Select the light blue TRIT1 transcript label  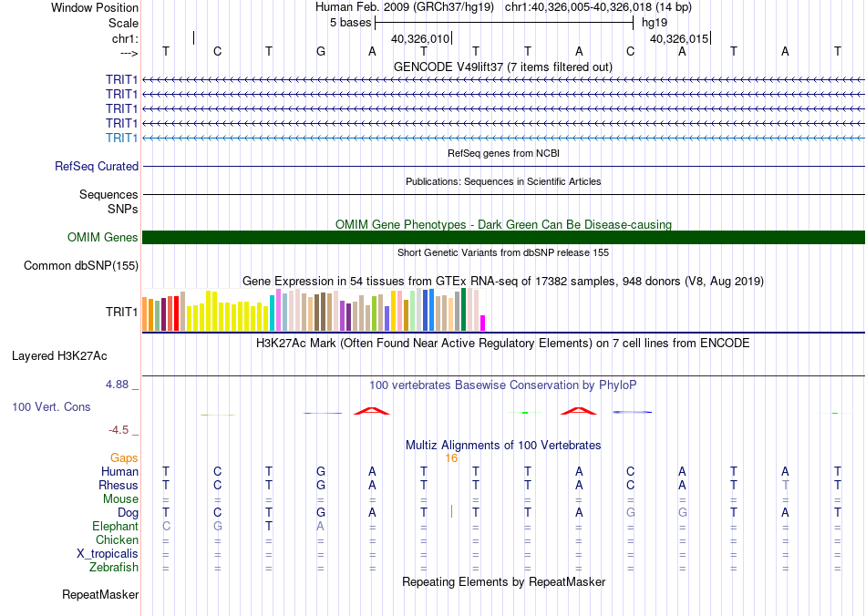point(121,138)
